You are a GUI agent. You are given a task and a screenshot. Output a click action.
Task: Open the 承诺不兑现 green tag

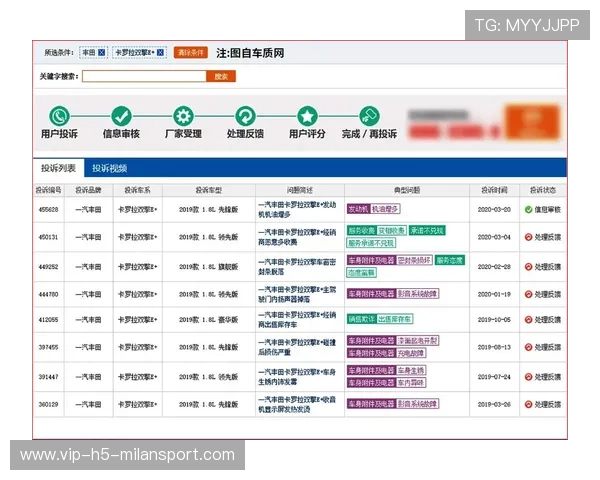(x=427, y=230)
